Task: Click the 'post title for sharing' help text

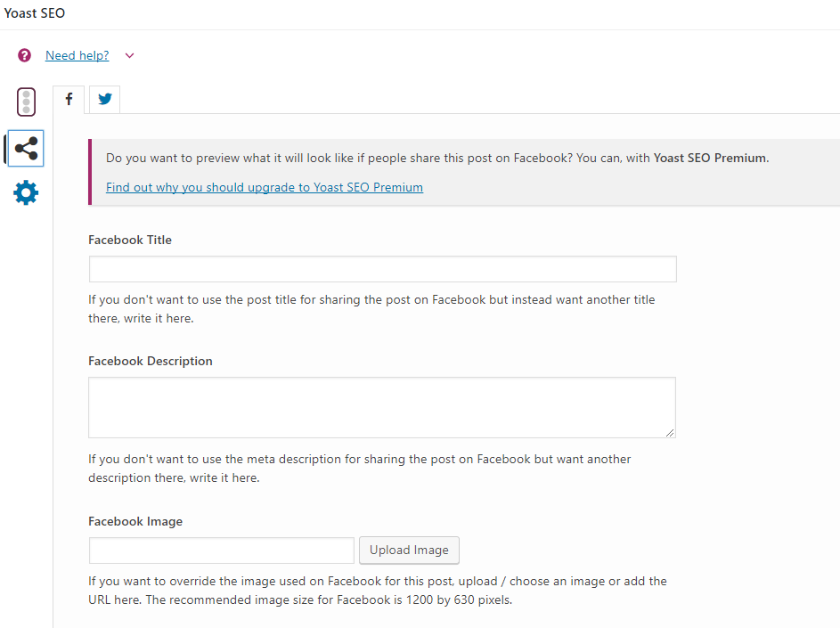Action: [371, 308]
